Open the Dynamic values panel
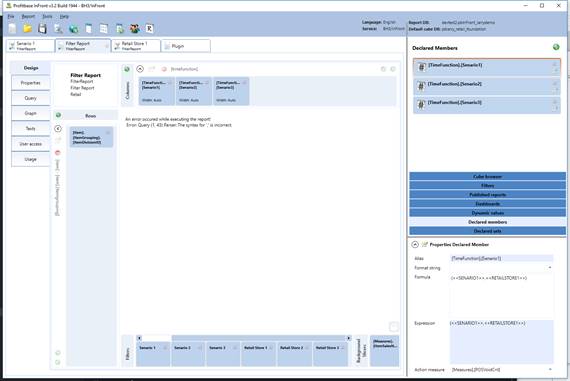570x381 pixels. [487, 213]
